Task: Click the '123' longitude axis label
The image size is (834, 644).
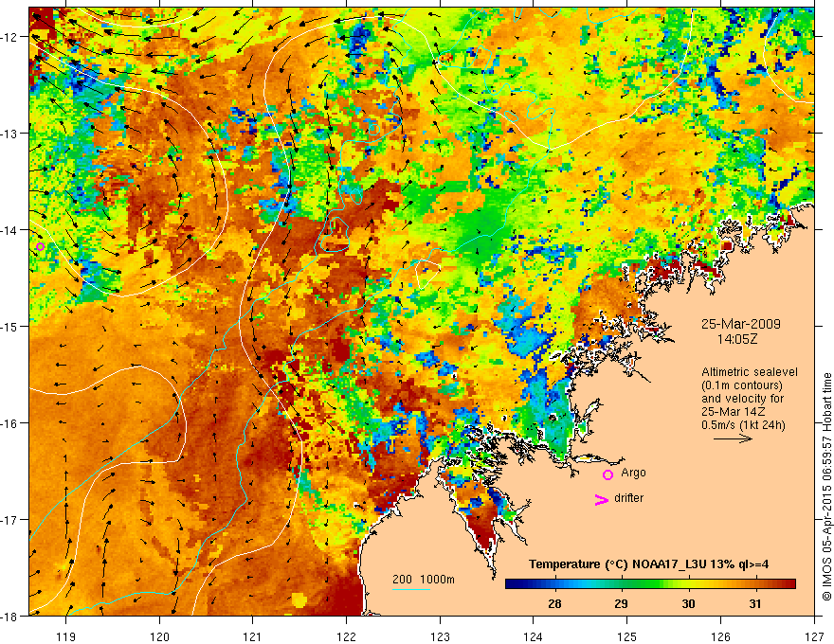Action: pyautogui.click(x=440, y=636)
